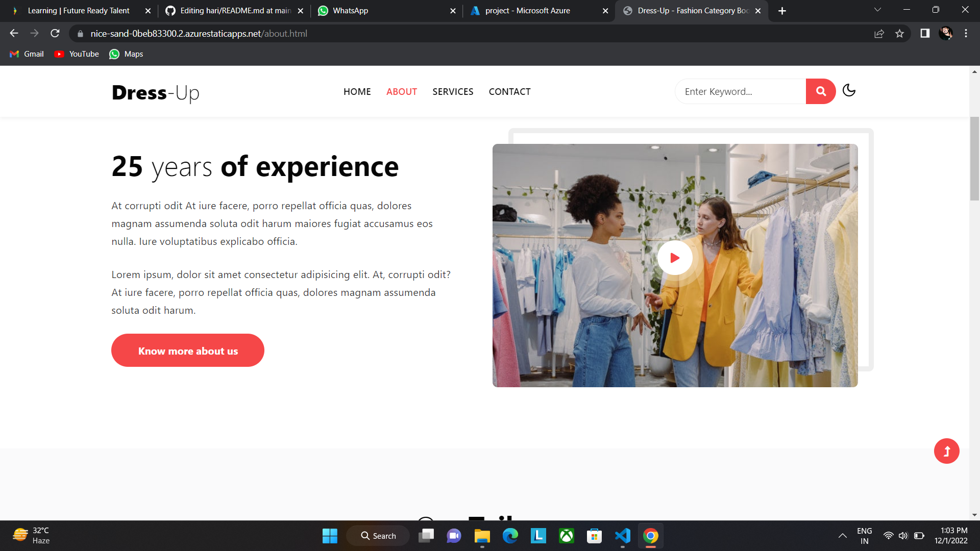Open the SERVICES navigation menu item

453,92
